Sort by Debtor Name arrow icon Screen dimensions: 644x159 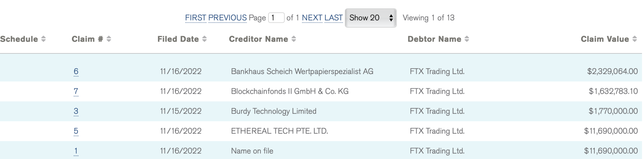[x=467, y=39]
